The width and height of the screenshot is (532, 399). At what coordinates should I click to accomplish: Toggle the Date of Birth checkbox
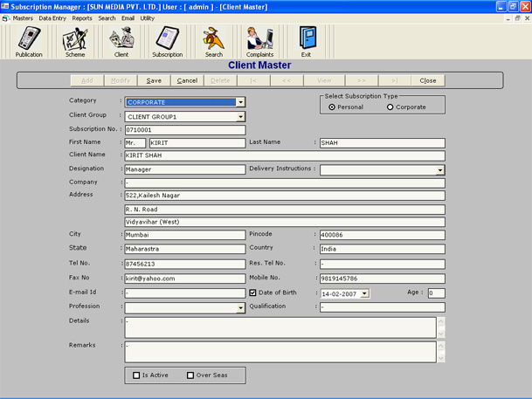point(252,292)
